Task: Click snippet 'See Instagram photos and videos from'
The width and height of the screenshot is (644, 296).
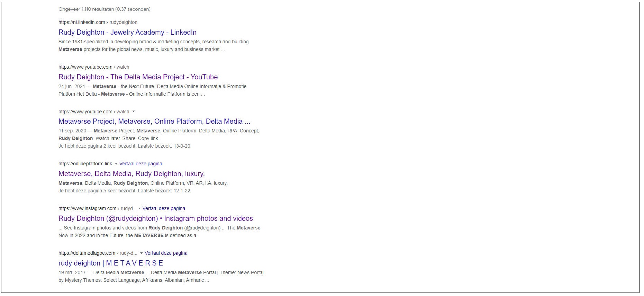Action: pos(160,232)
